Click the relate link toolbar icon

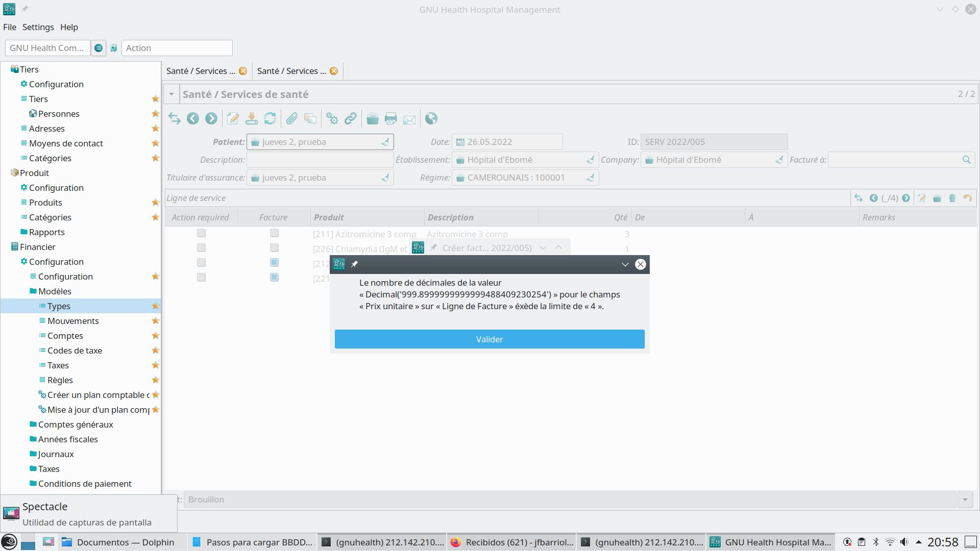point(351,119)
